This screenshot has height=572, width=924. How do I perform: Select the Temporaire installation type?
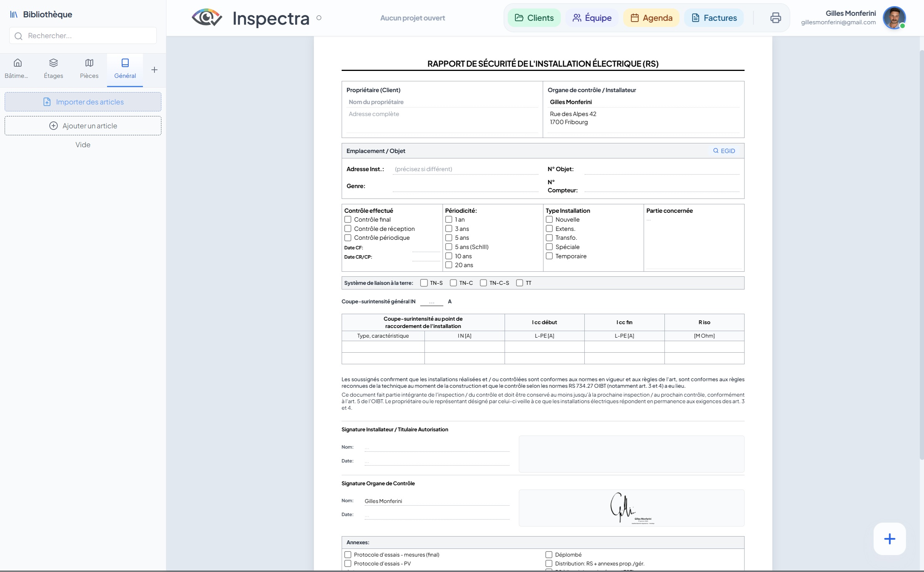[x=549, y=256]
